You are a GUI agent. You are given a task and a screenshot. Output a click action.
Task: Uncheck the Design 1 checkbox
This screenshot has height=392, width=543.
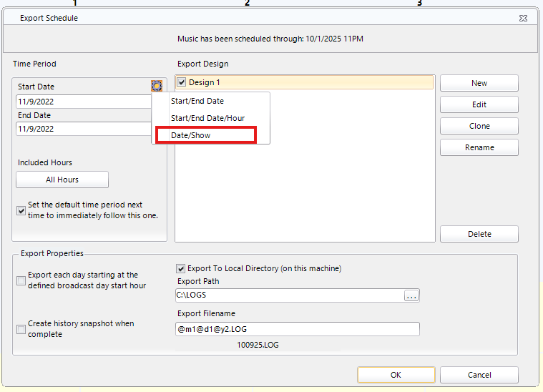182,82
